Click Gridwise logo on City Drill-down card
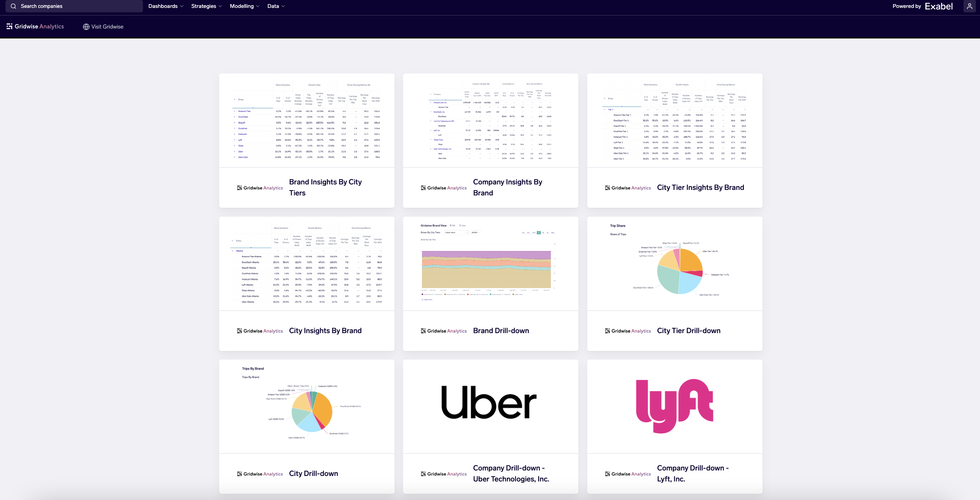Viewport: 980px width, 500px height. [x=260, y=474]
